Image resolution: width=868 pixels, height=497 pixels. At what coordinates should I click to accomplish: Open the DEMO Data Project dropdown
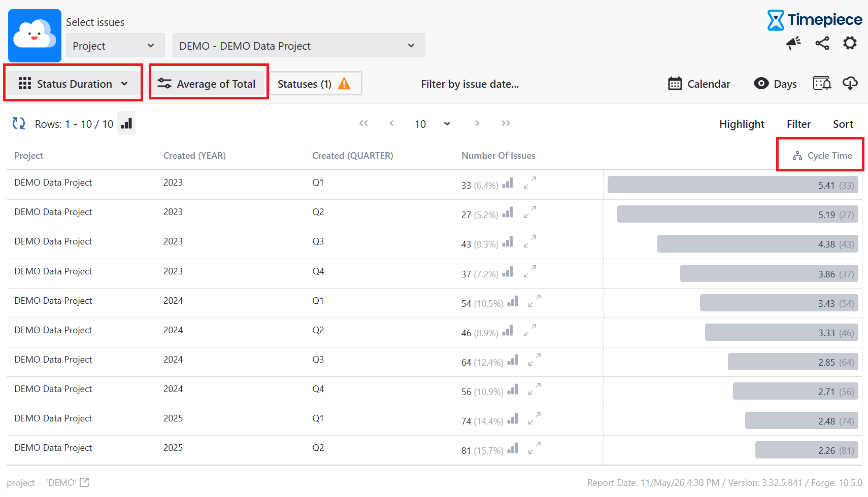[x=298, y=46]
